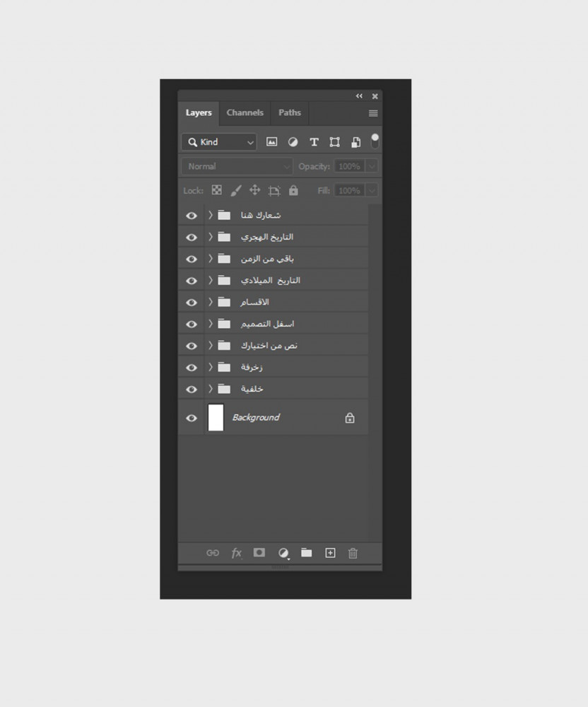Open the Layers panel hamburger menu
The image size is (588, 707).
click(373, 113)
